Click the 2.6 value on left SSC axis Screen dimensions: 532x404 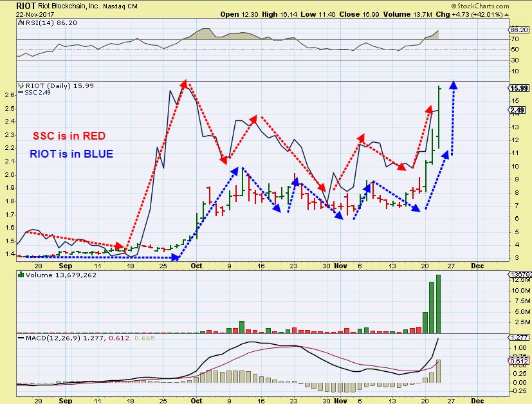(10, 95)
